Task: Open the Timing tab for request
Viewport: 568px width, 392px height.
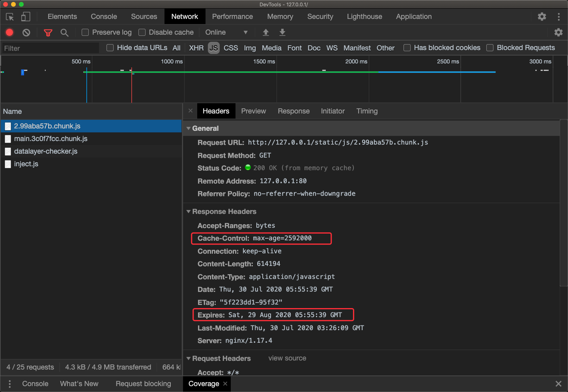Action: pyautogui.click(x=367, y=111)
